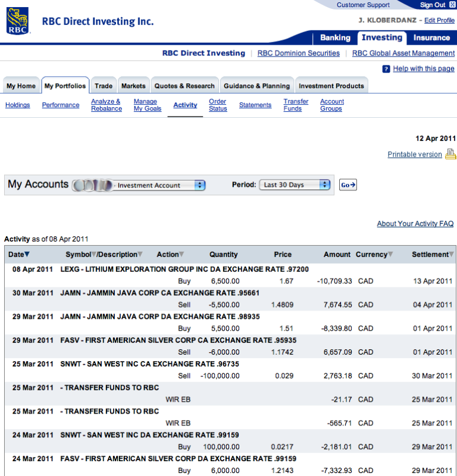Screen dimensions: 457x476
Task: Open the Guidance & Planning tab
Action: [257, 86]
